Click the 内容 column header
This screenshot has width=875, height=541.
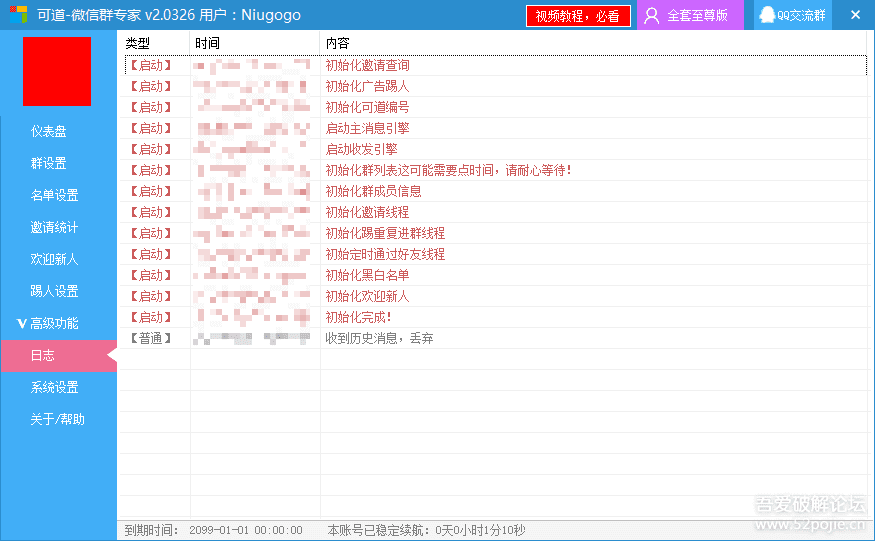(594, 43)
